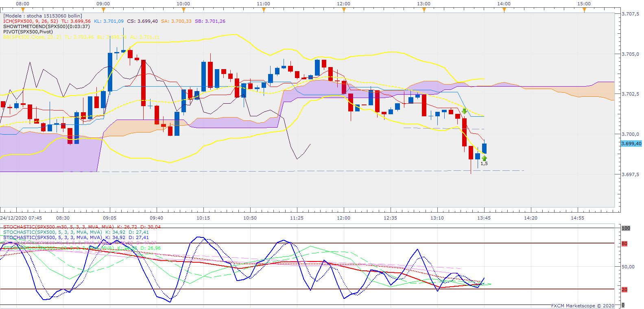The width and height of the screenshot is (644, 309).
Task: Click the 'SB: 3.701,26' value
Action: tap(210, 21)
